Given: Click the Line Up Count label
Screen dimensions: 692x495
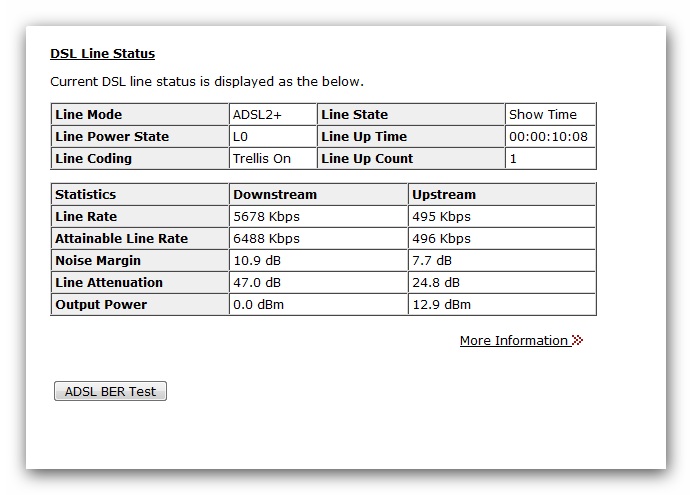Looking at the screenshot, I should (367, 159).
